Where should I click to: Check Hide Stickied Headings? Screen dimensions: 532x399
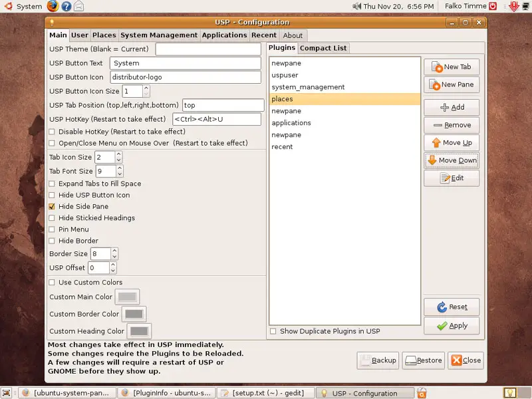(x=52, y=218)
